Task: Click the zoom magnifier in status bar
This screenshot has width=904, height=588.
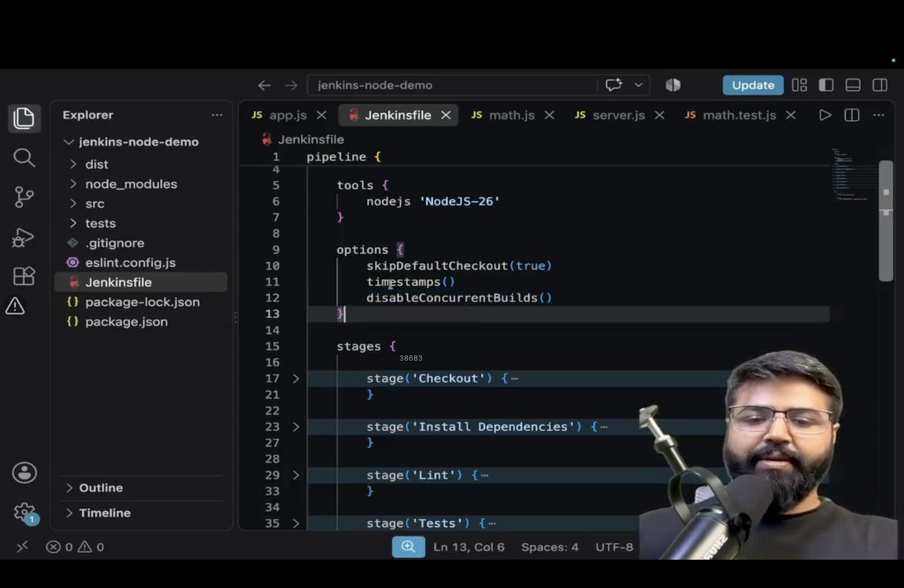Action: point(408,547)
